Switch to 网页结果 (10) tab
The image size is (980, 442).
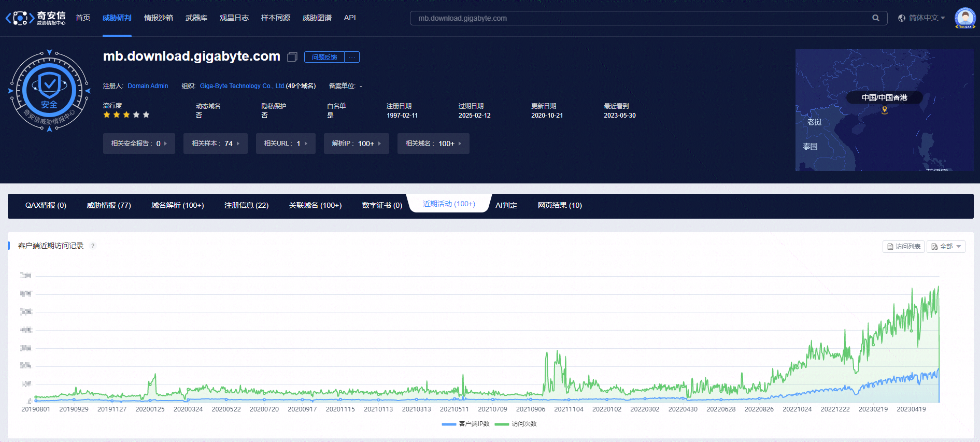tap(560, 206)
